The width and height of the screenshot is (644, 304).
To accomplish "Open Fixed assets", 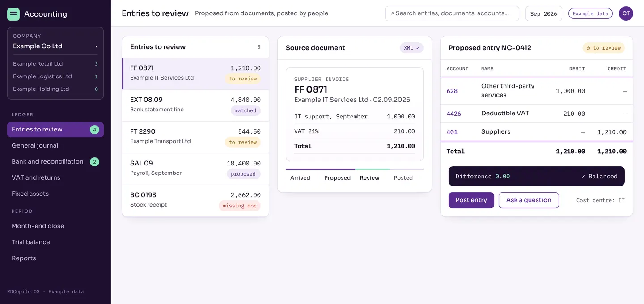I will click(x=55, y=194).
